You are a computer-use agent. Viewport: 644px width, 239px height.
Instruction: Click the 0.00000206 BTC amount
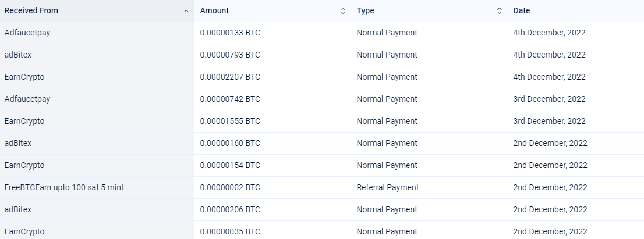230,209
